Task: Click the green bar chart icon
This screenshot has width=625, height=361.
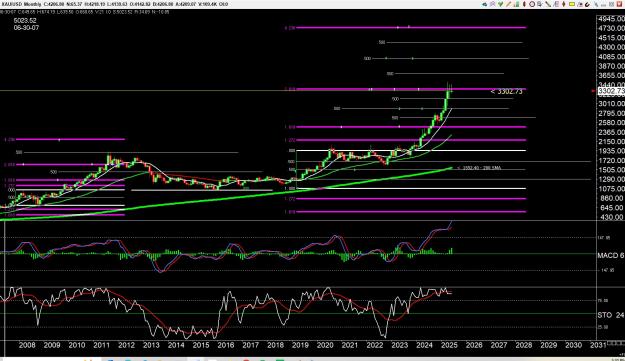Action: coord(517,4)
